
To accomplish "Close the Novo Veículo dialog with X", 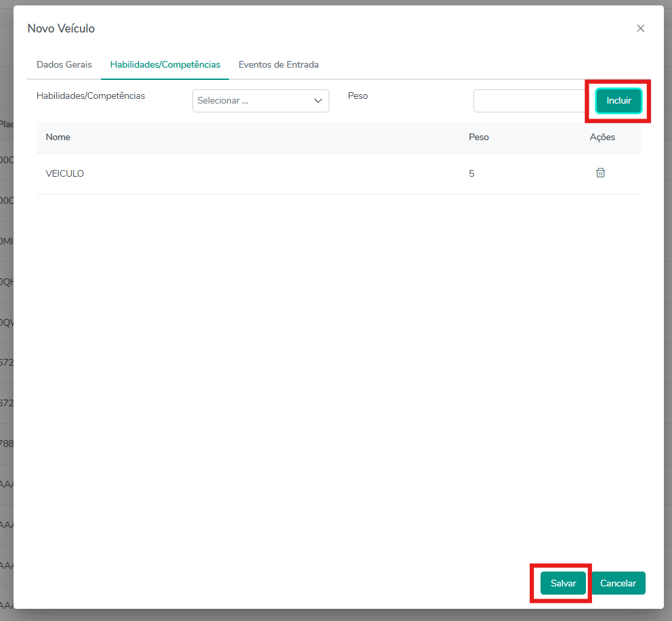I will [x=640, y=28].
